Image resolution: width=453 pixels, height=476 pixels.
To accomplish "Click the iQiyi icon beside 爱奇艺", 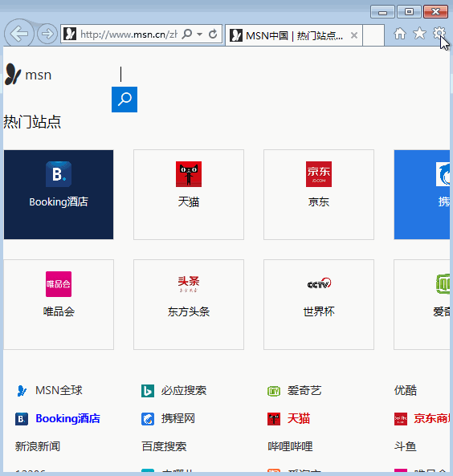I will click(274, 391).
